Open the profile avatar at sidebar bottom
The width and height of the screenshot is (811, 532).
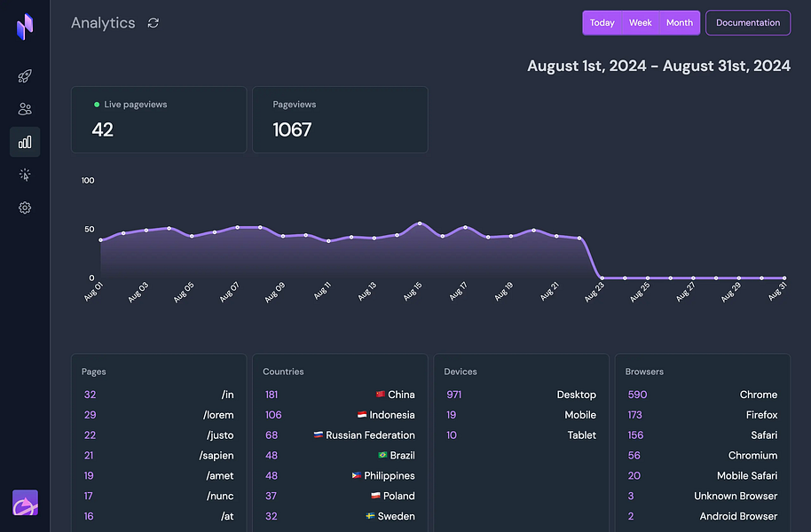[x=24, y=503]
